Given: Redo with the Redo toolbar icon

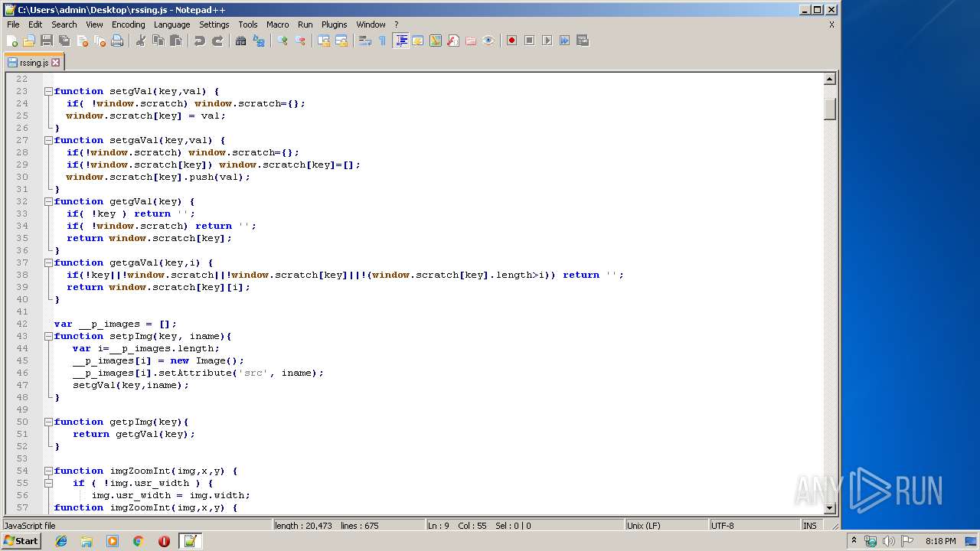Looking at the screenshot, I should click(x=217, y=41).
